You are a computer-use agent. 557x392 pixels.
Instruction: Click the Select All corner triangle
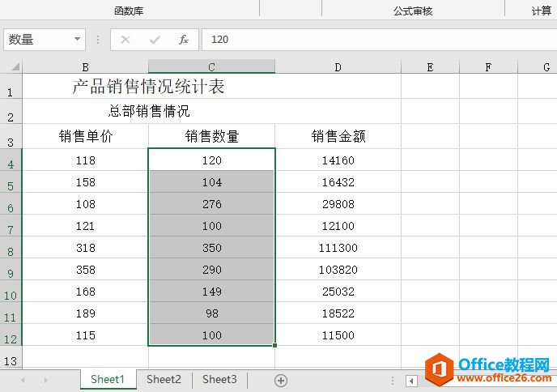tap(15, 66)
